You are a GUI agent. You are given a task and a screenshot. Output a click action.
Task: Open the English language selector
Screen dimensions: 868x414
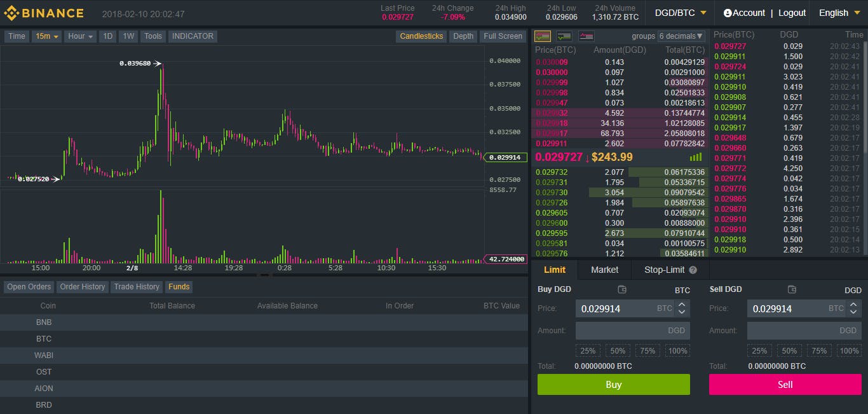[x=838, y=12]
